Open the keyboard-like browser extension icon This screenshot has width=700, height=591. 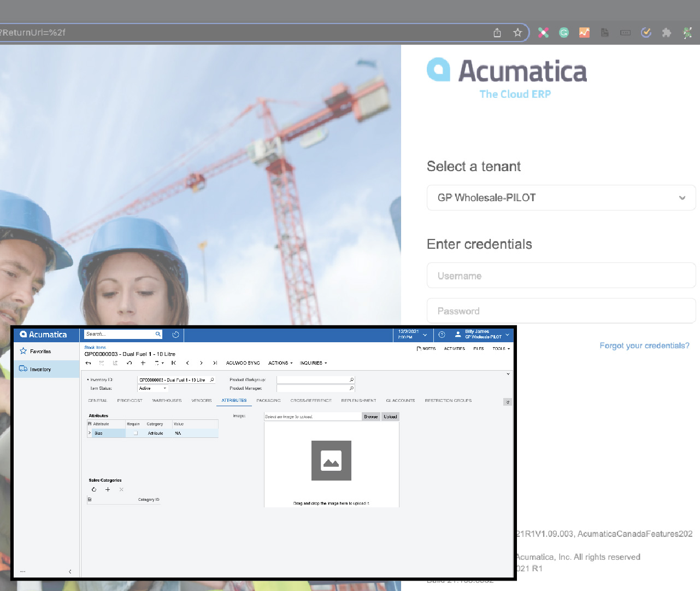tap(625, 33)
